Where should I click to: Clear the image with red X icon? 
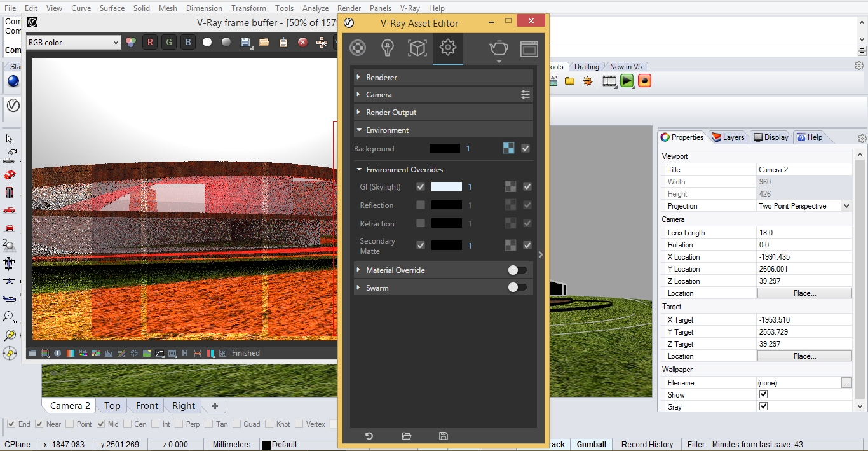[302, 43]
